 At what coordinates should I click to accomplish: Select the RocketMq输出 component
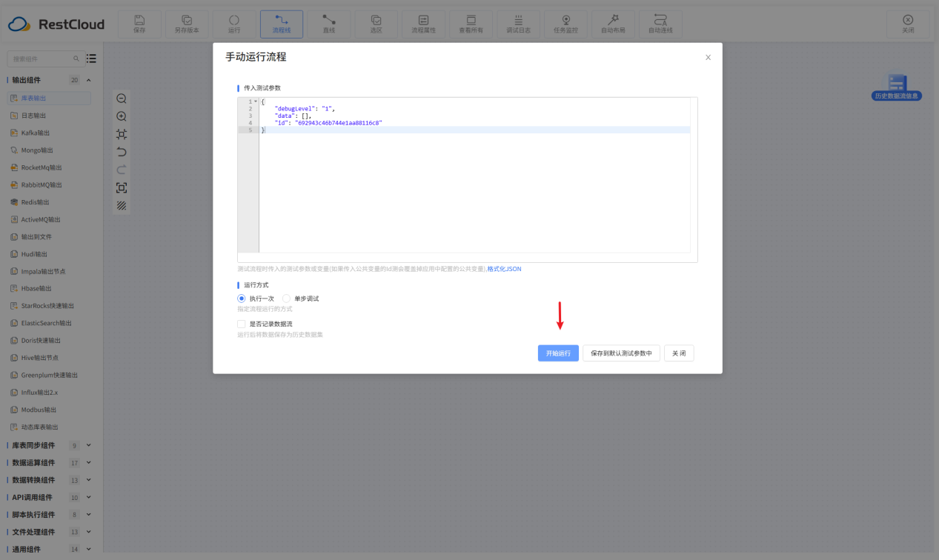click(49, 167)
